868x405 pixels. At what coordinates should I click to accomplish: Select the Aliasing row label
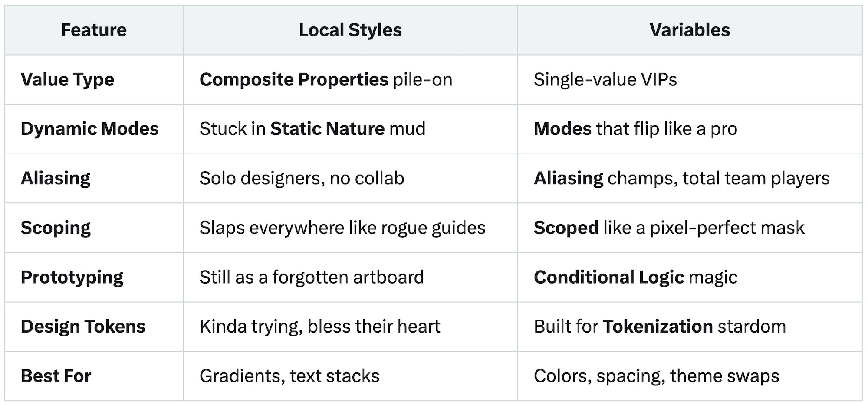[56, 179]
